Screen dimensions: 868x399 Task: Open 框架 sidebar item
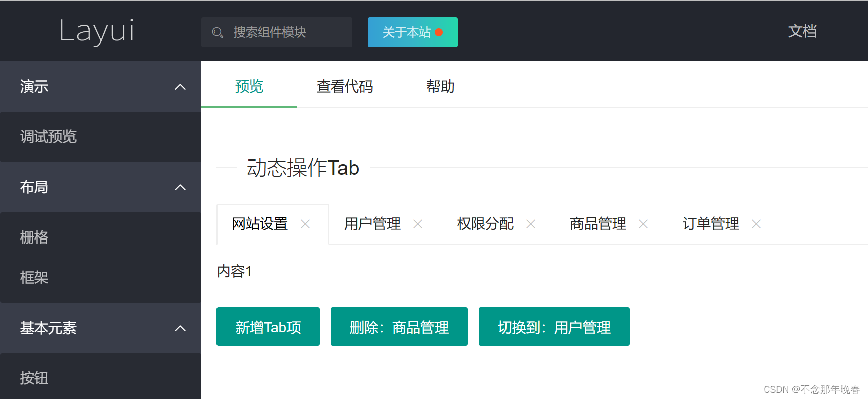pos(101,278)
